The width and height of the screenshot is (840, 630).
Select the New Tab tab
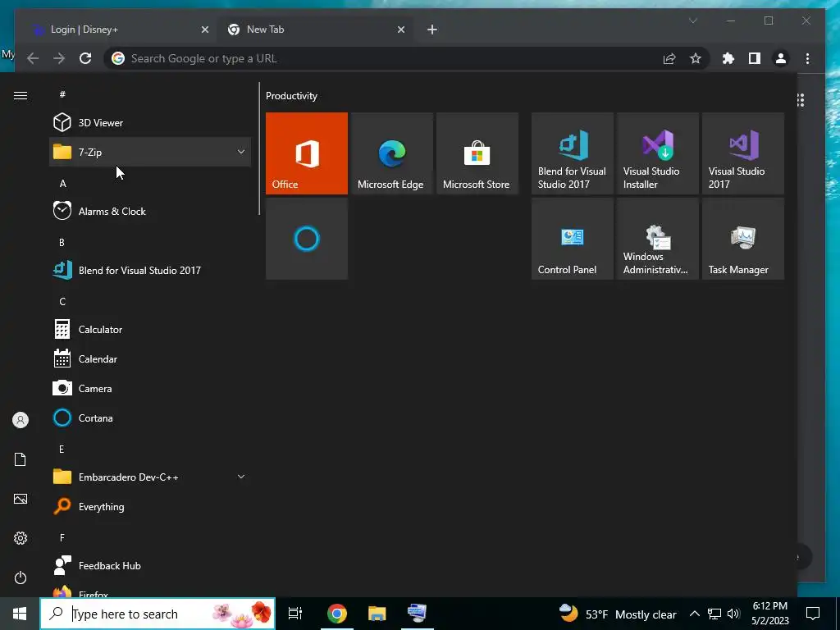pyautogui.click(x=315, y=30)
